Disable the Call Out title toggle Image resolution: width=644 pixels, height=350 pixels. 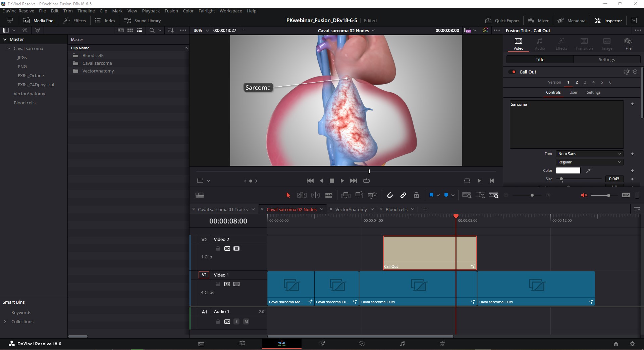coord(512,72)
